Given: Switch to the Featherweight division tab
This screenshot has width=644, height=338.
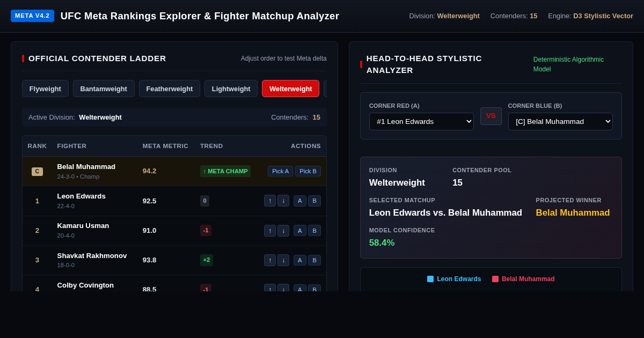Looking at the screenshot, I should click(x=170, y=89).
